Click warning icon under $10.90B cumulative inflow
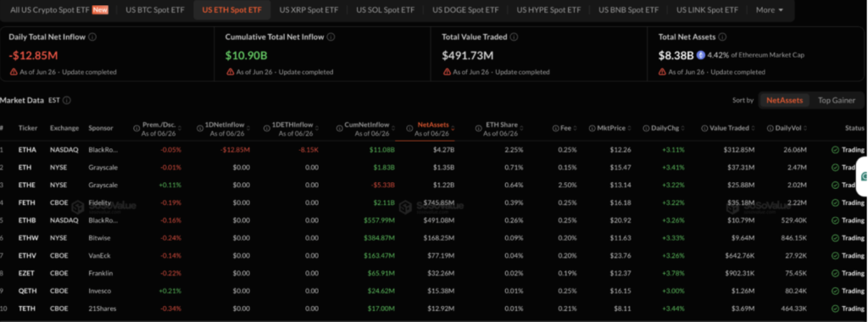The image size is (868, 322). pos(230,72)
